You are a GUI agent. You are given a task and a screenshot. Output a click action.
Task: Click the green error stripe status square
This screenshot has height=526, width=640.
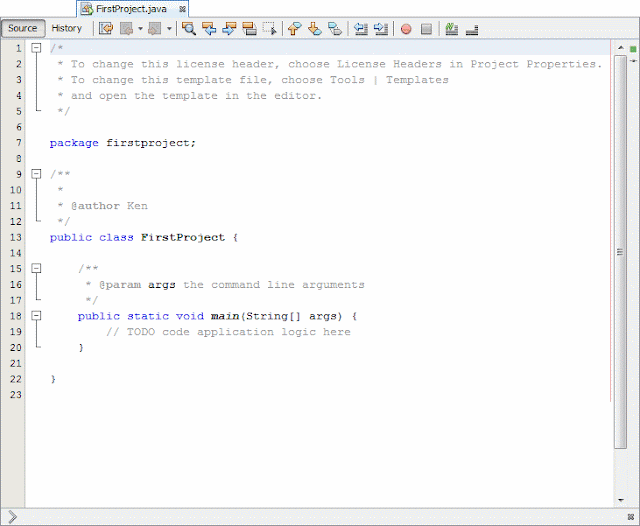coord(633,49)
